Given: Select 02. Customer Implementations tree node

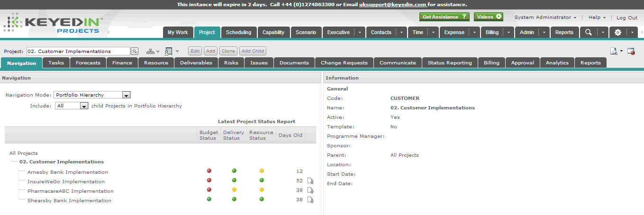Looking at the screenshot, I should pyautogui.click(x=62, y=161).
